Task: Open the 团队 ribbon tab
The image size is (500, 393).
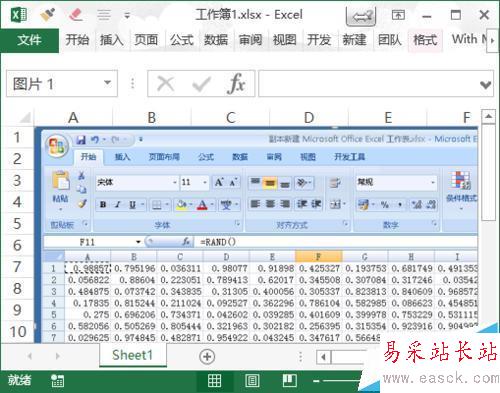Action: (x=389, y=40)
